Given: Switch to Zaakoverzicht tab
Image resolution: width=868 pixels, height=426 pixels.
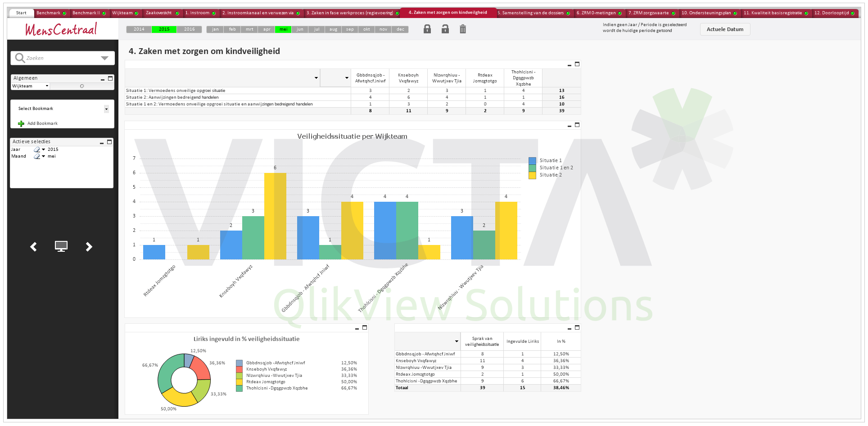Looking at the screenshot, I should [x=162, y=13].
